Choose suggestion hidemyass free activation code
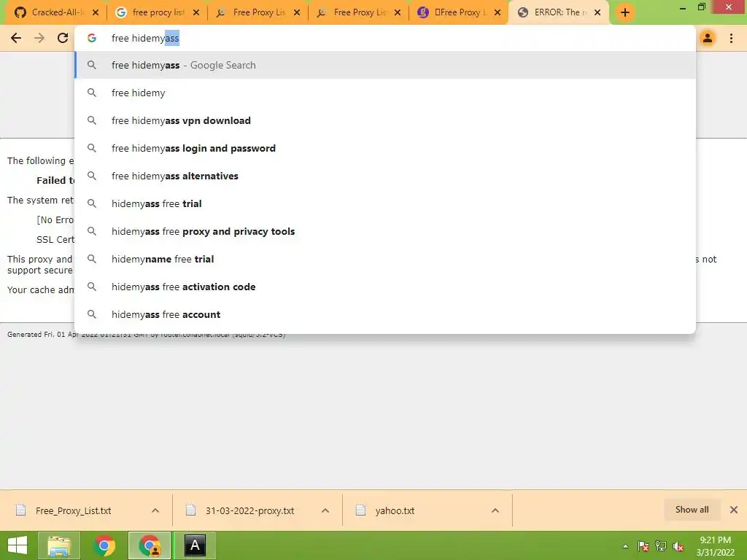The image size is (747, 560). tap(385, 287)
